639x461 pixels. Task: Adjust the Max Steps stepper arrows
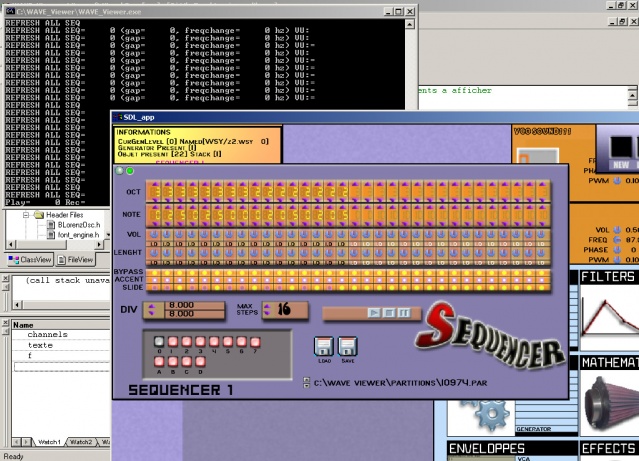pyautogui.click(x=267, y=311)
